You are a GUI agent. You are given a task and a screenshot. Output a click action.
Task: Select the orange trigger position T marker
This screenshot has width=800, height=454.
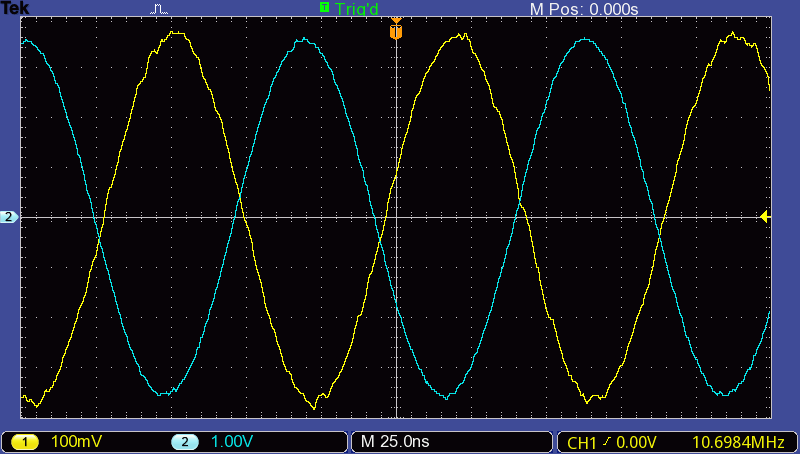click(x=396, y=33)
